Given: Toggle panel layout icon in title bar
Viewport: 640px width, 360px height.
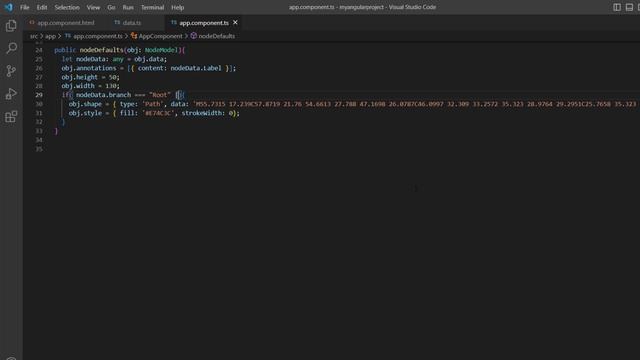Looking at the screenshot, I should point(629,7).
